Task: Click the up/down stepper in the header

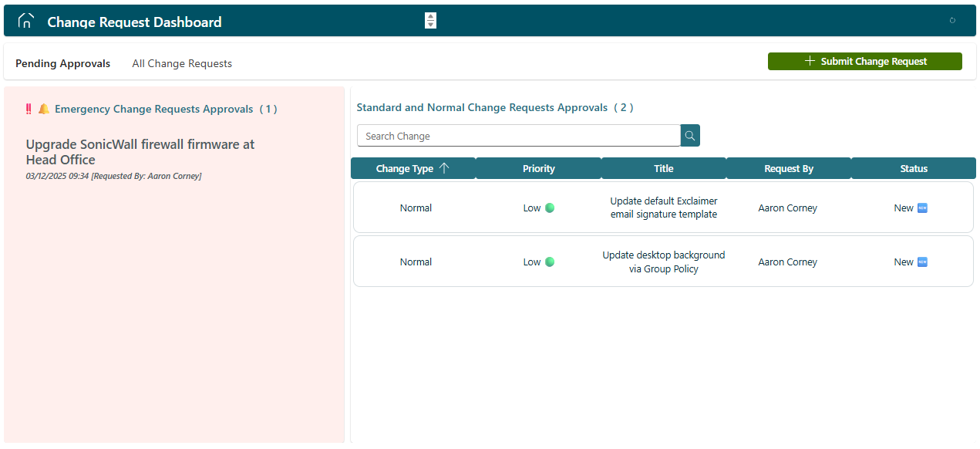Action: click(x=430, y=21)
